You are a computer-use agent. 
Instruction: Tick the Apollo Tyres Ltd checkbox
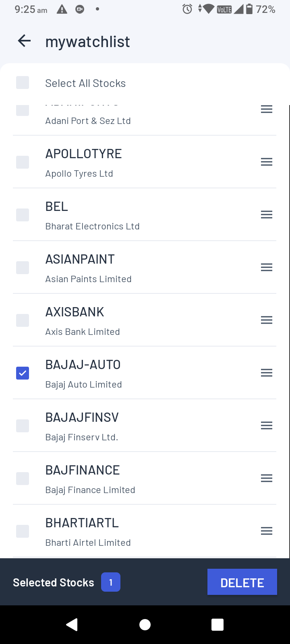pyautogui.click(x=23, y=162)
